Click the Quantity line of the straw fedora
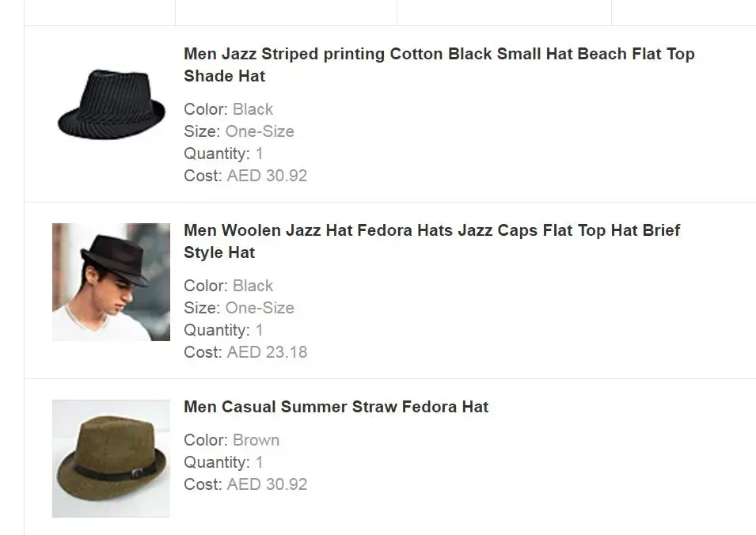This screenshot has width=756, height=535. [x=223, y=462]
